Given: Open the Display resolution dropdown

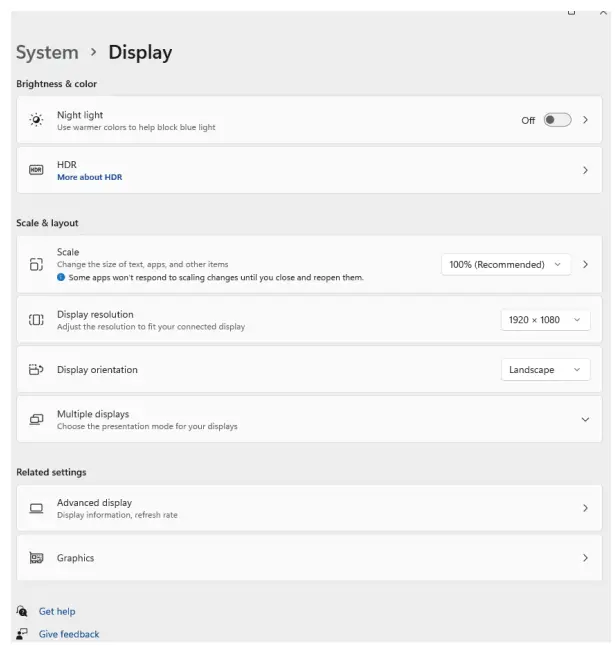Looking at the screenshot, I should (545, 320).
